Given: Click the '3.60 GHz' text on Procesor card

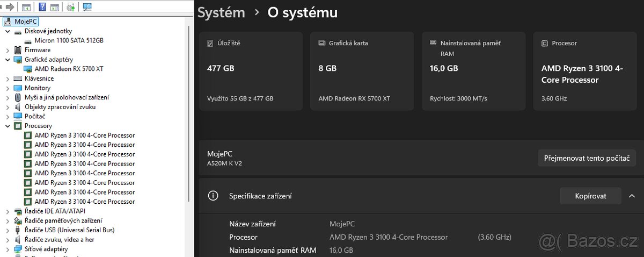Looking at the screenshot, I should pyautogui.click(x=554, y=98).
